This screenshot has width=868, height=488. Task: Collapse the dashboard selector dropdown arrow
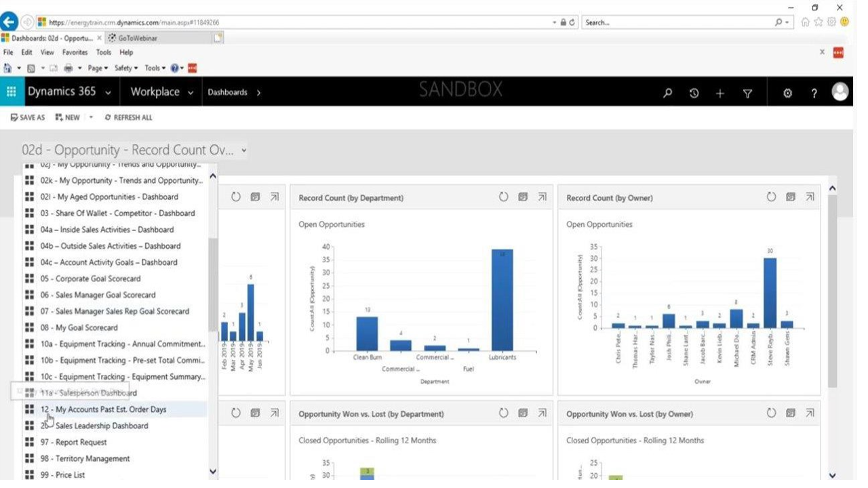(244, 150)
